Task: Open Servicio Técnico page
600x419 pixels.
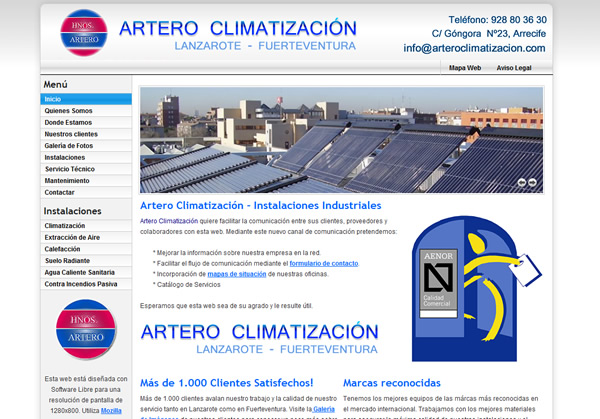Action: tap(86, 169)
